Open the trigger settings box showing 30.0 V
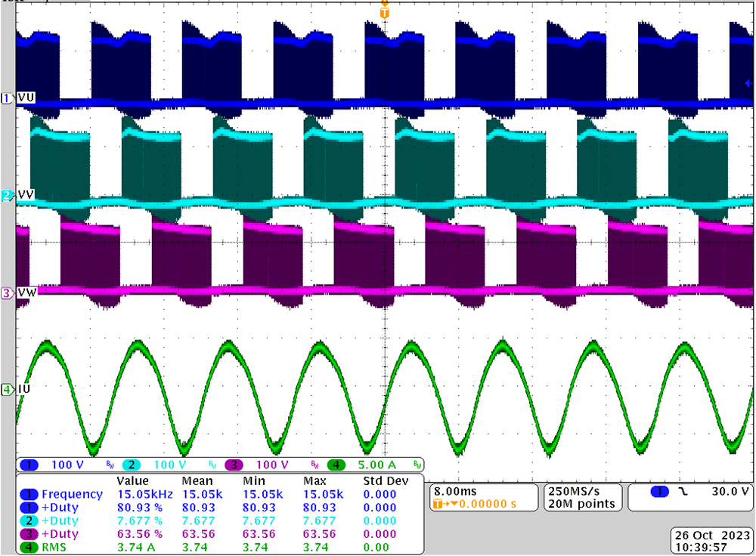 pos(690,492)
